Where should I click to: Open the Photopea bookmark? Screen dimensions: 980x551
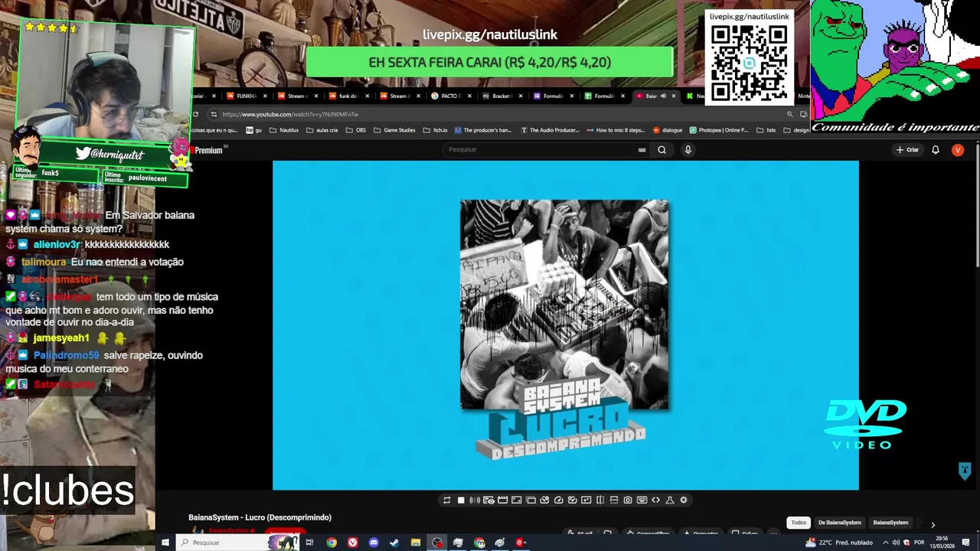click(x=718, y=130)
